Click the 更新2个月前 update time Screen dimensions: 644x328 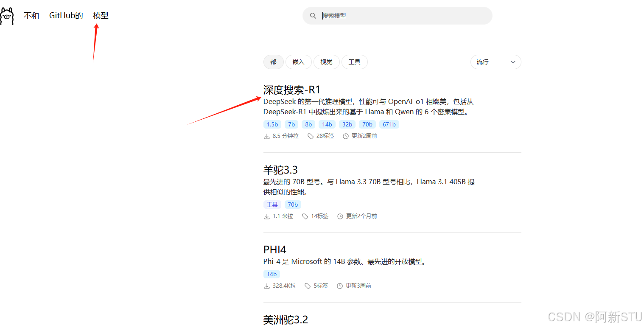361,216
